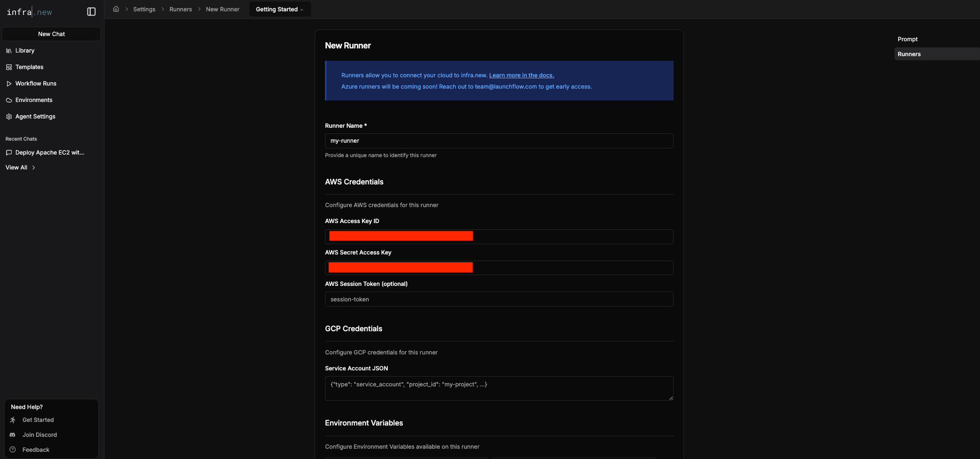Click the Templates icon
The height and width of the screenshot is (459, 980).
[x=9, y=67]
